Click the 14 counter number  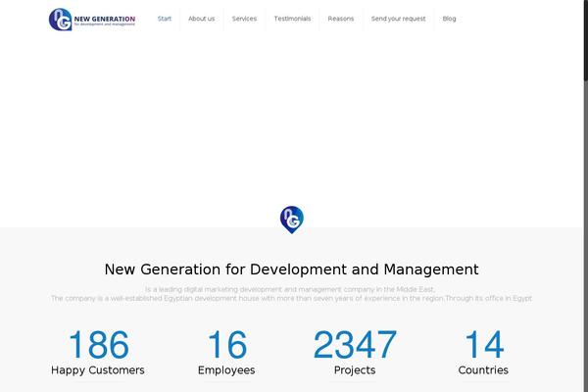(484, 344)
